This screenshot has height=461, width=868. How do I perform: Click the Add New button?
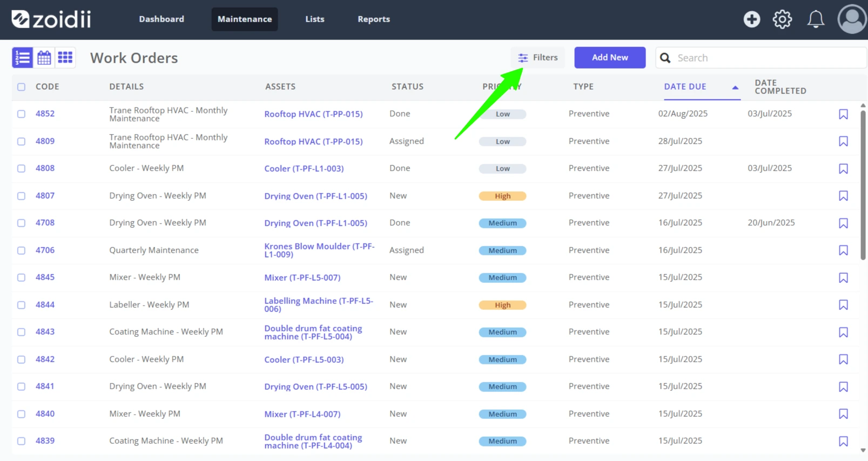(610, 57)
